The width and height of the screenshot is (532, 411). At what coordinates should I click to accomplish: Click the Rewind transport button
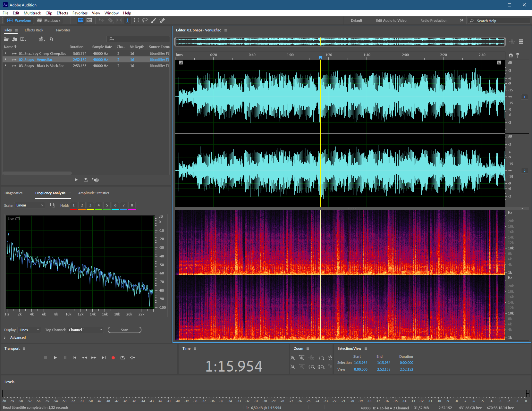pyautogui.click(x=84, y=357)
